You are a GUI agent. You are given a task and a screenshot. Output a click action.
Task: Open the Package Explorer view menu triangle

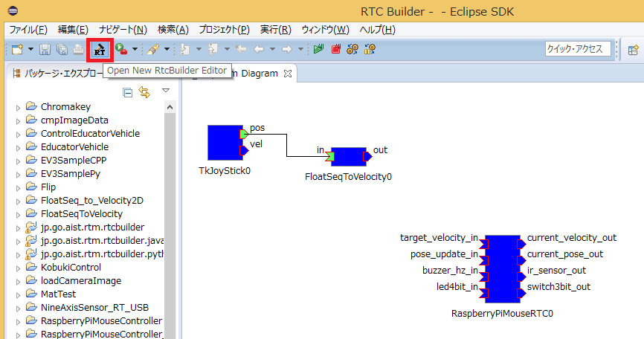tap(165, 91)
